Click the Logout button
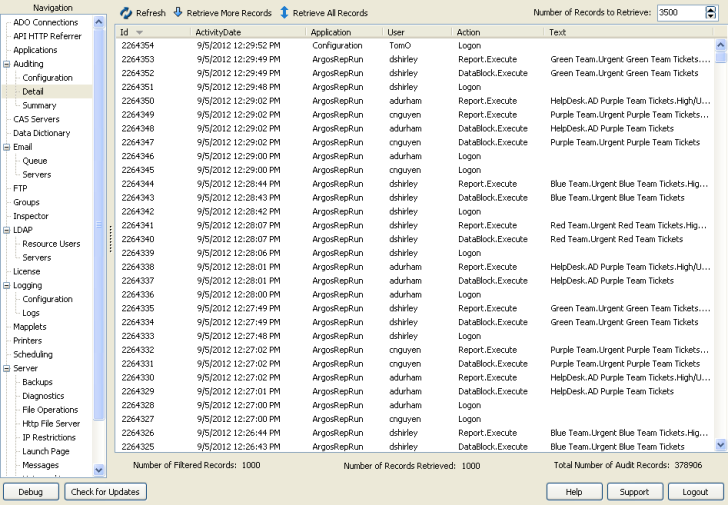Viewport: 728px width, 505px height. click(x=695, y=492)
